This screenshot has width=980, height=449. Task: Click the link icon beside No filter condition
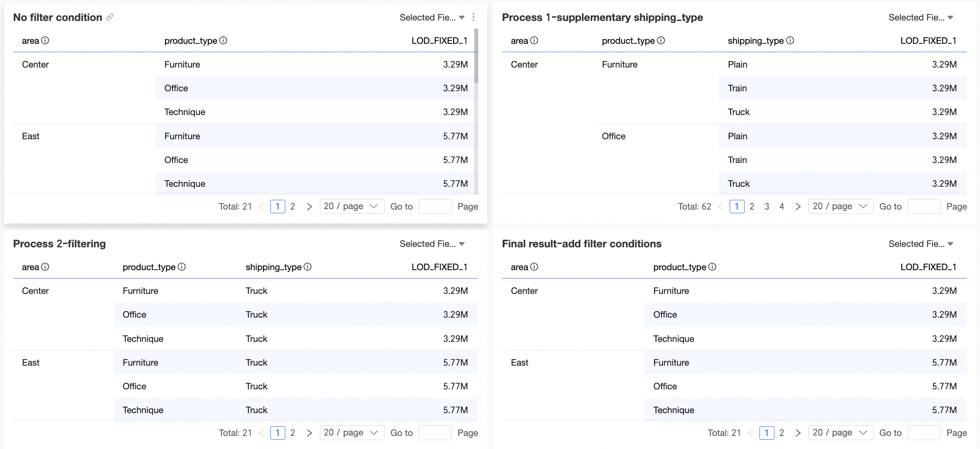110,17
